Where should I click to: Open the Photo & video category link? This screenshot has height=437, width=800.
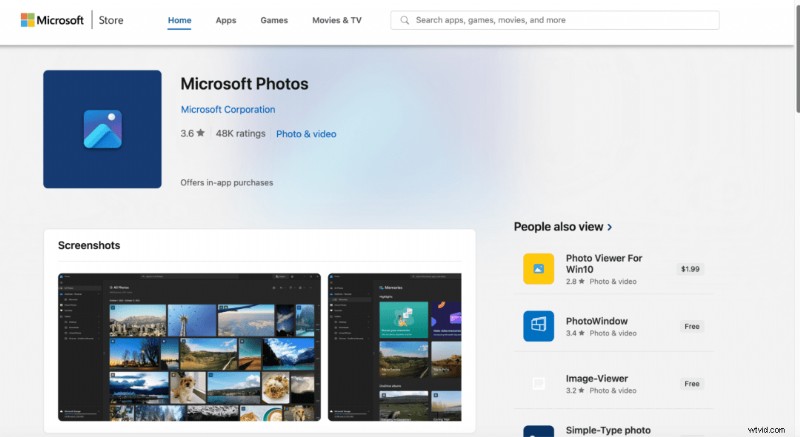[306, 134]
